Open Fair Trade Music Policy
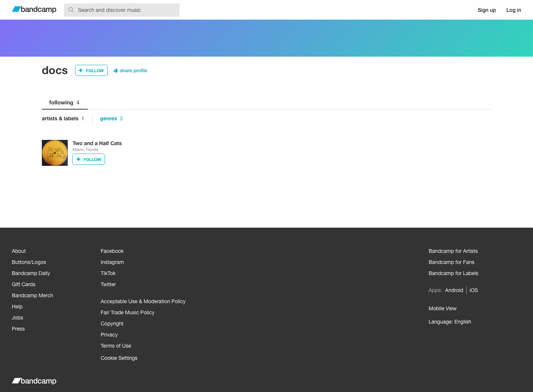This screenshot has width=533, height=392. tap(127, 312)
